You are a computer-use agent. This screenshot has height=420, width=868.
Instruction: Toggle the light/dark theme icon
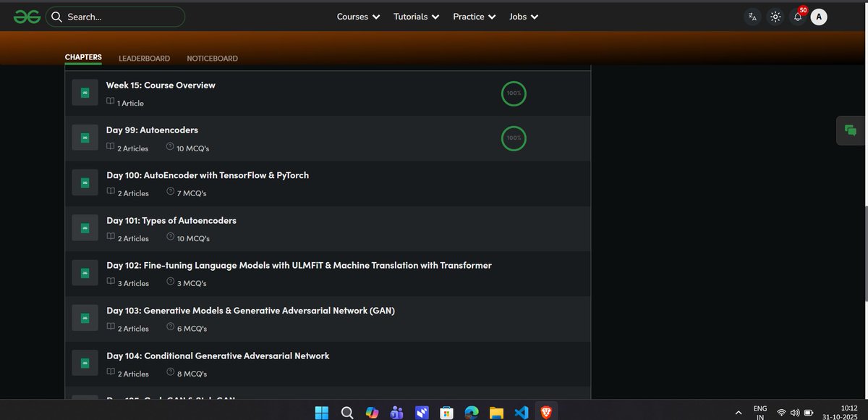pos(775,17)
